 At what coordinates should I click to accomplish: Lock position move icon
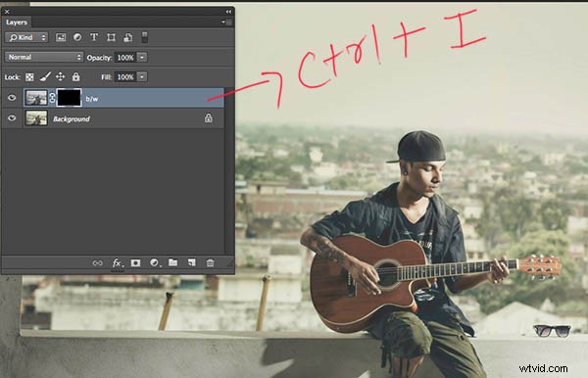click(x=60, y=76)
